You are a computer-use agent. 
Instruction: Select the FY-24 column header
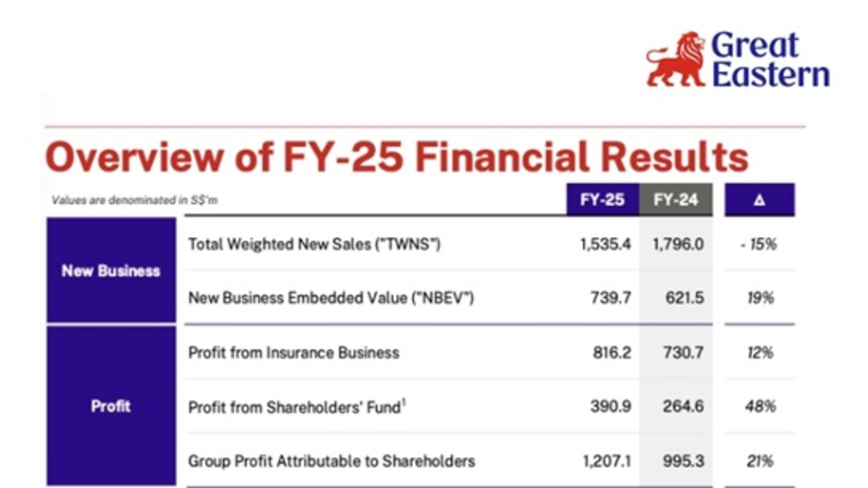pos(676,200)
